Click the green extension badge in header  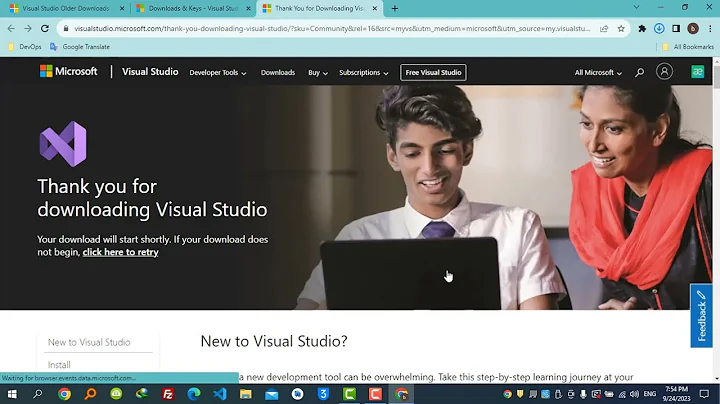tap(698, 72)
